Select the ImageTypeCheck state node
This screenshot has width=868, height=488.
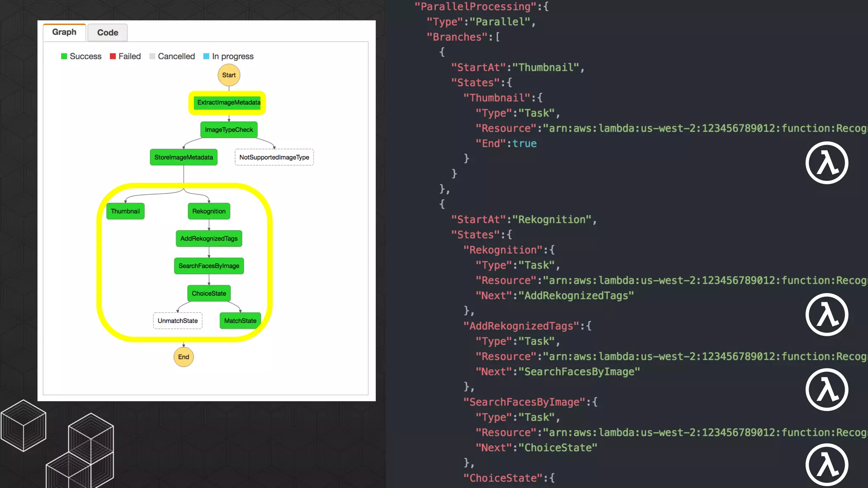[229, 130]
